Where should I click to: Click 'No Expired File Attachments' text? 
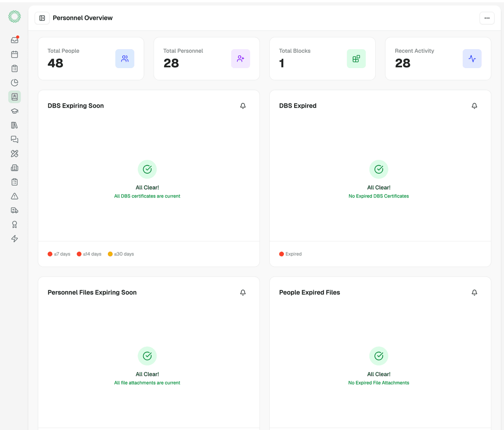click(378, 383)
